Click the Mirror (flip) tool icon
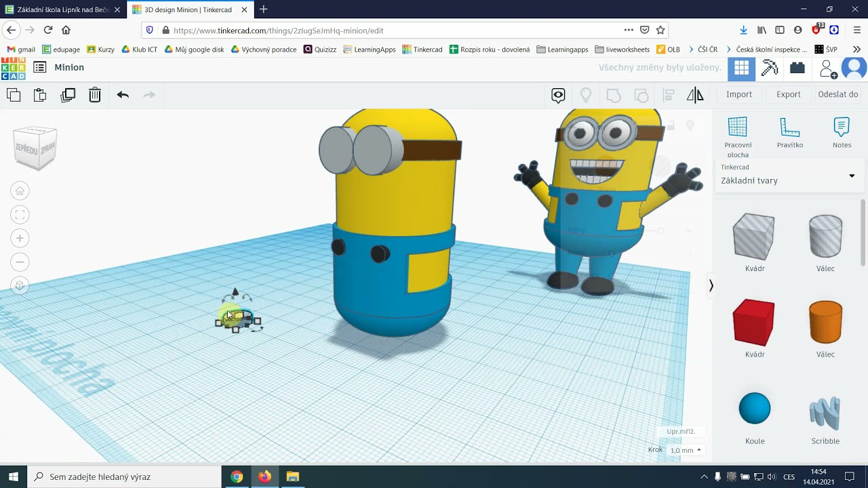 click(695, 95)
